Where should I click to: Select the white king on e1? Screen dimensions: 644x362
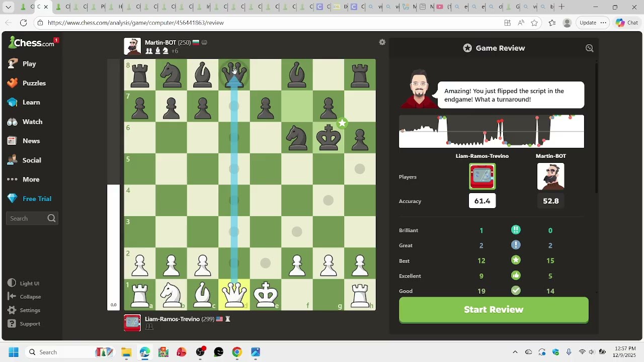(266, 294)
